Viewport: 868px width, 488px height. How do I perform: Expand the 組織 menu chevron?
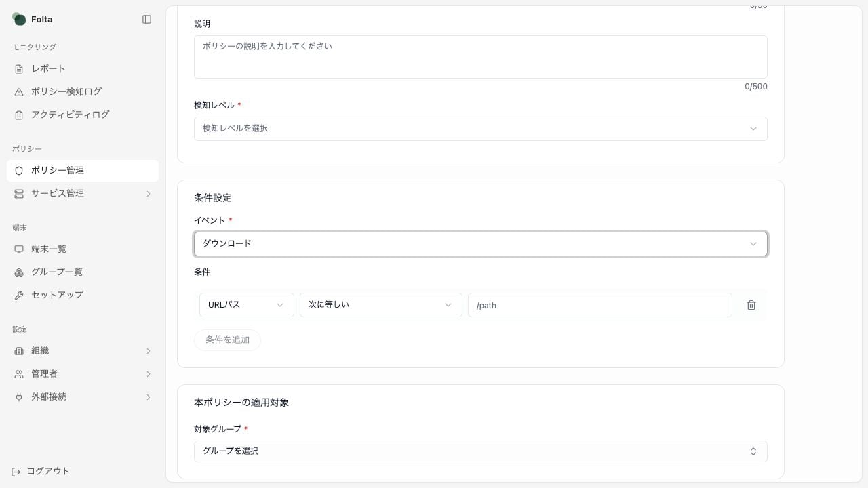pyautogui.click(x=148, y=351)
